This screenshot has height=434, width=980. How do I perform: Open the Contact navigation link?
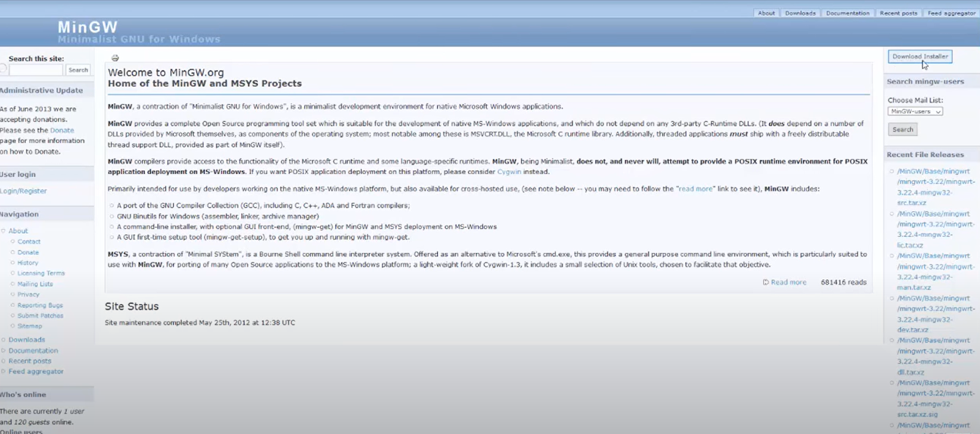(29, 242)
